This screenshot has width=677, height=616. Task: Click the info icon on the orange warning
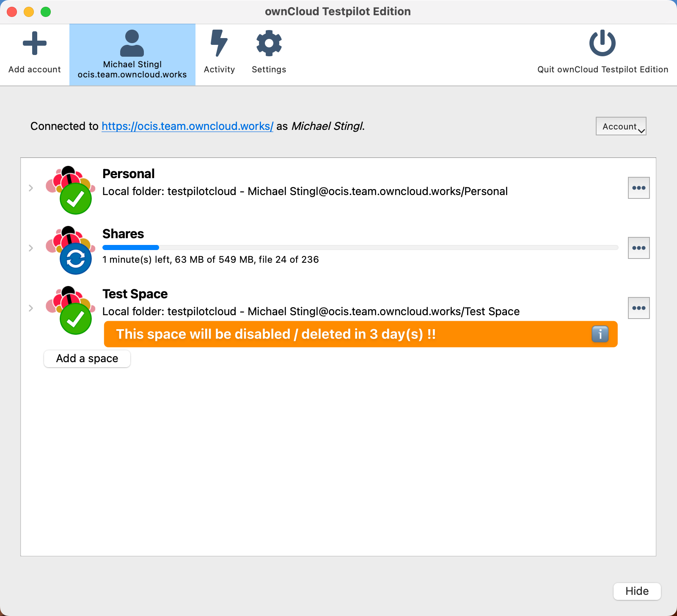600,334
